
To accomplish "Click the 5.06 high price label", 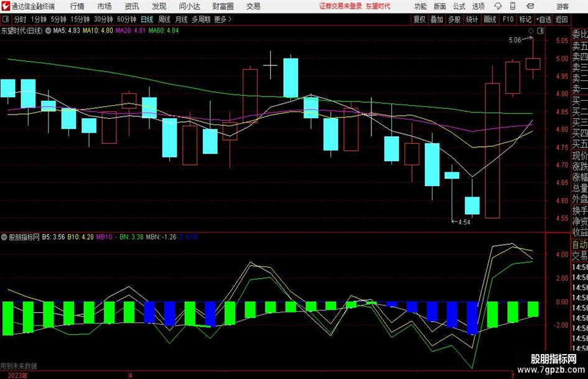I will [515, 40].
